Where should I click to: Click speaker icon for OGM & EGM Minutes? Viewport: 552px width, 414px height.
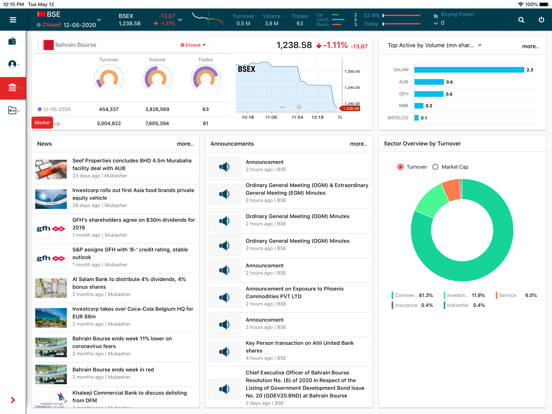click(x=224, y=194)
